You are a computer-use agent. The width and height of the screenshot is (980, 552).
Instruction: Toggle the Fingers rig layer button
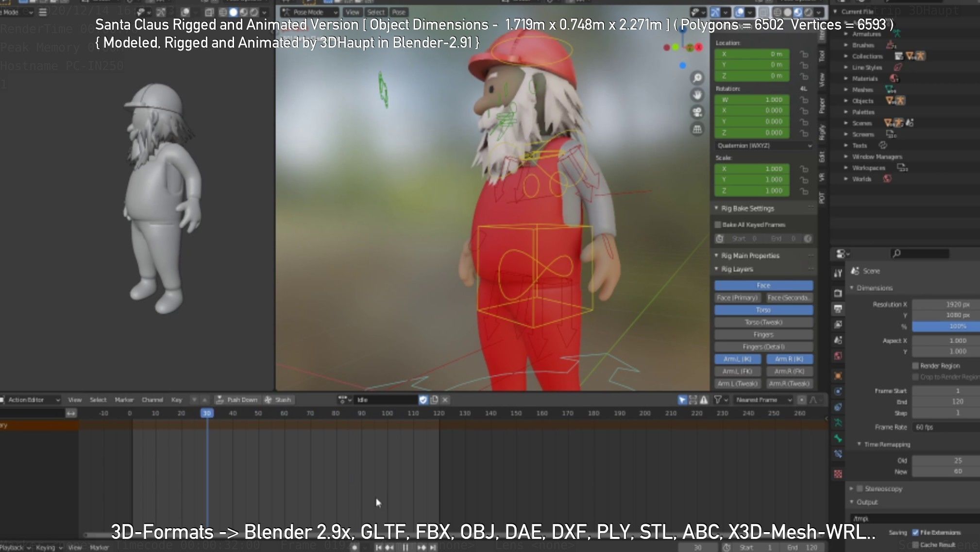763,334
